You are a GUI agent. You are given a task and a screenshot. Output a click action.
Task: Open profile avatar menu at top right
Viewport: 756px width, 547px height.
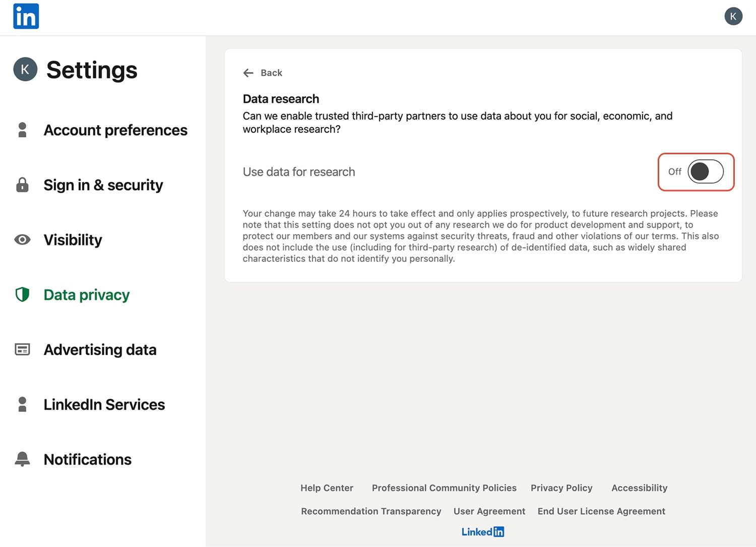(733, 16)
